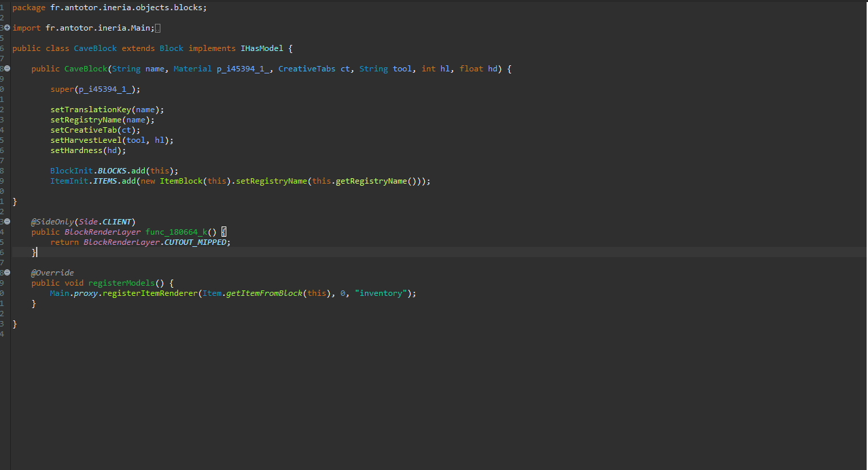Collapse the @Override registerModels fold marker

point(7,273)
